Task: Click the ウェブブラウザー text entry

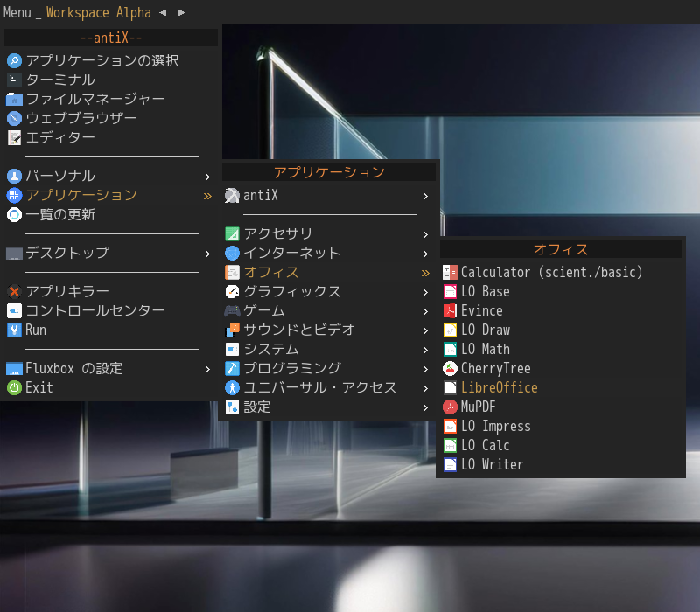Action: coord(81,118)
